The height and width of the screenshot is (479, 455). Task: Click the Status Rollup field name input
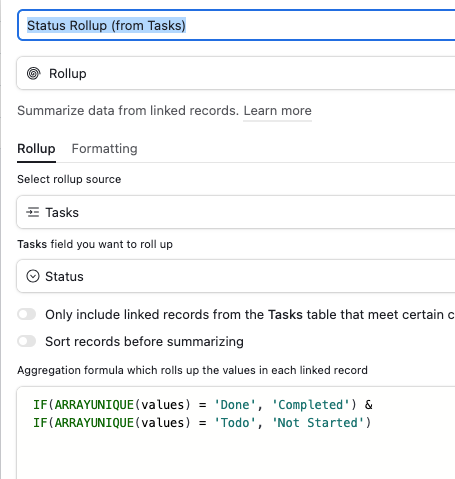click(x=236, y=25)
